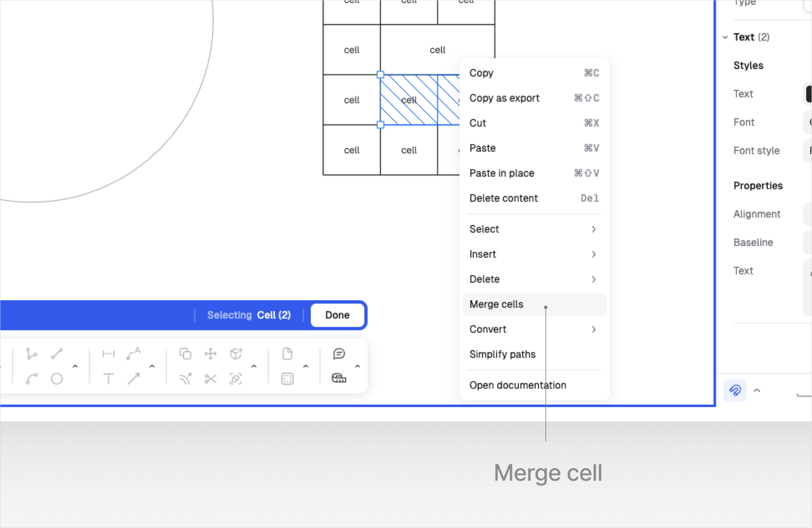The width and height of the screenshot is (812, 528).
Task: Expand drawing tools group chevron beside Circle
Action: click(x=75, y=366)
